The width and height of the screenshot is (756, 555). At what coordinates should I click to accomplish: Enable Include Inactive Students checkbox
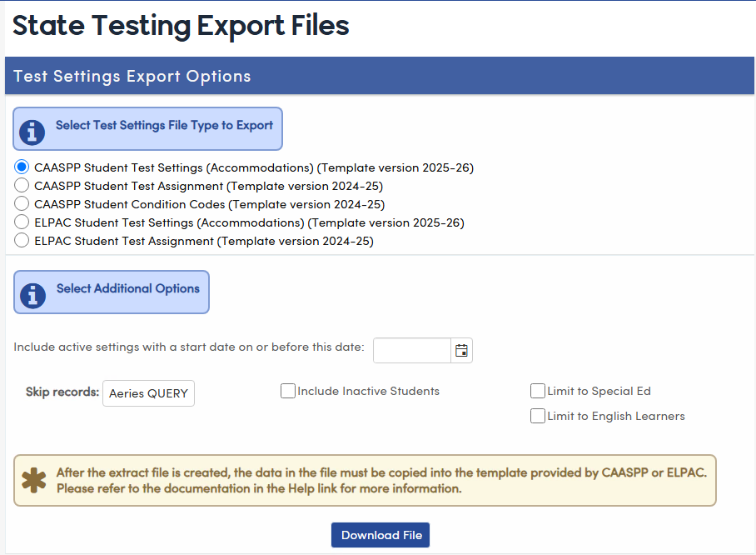pos(288,391)
